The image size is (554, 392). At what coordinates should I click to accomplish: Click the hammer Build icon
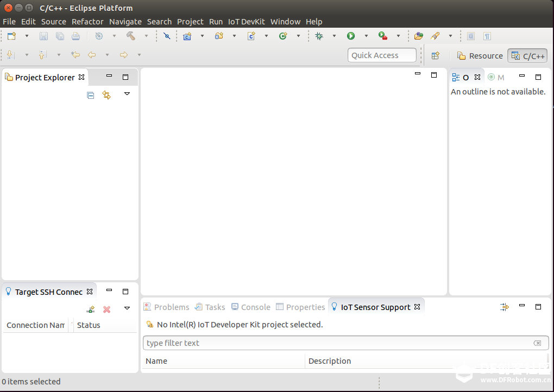[x=131, y=36]
